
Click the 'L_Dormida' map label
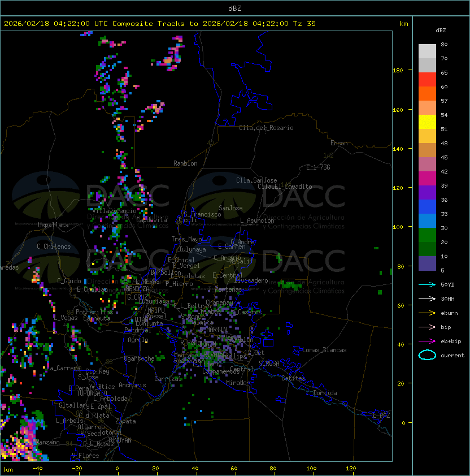click(x=321, y=393)
